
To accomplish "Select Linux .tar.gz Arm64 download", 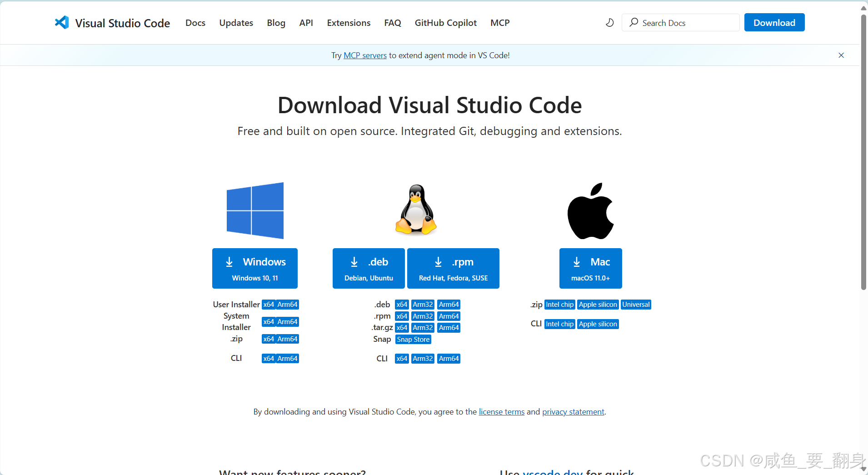I will (449, 328).
